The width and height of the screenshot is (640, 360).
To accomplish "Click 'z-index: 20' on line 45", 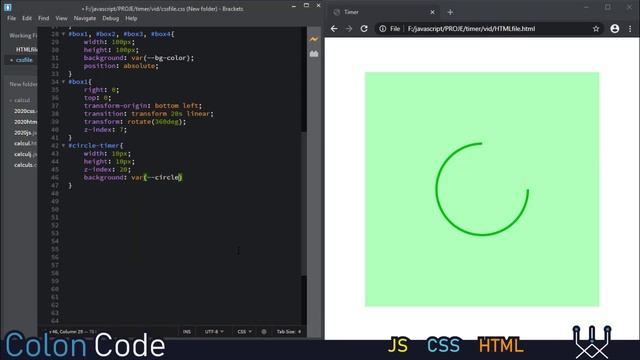I will tap(105, 169).
